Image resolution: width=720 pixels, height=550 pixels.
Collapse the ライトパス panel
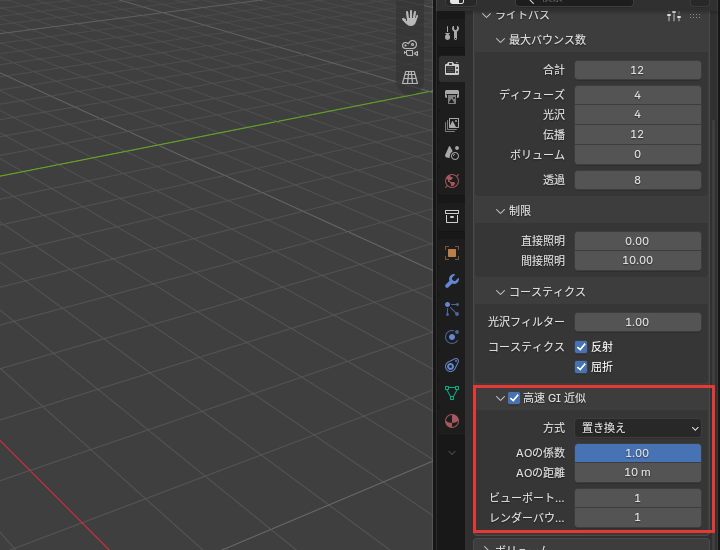(486, 16)
